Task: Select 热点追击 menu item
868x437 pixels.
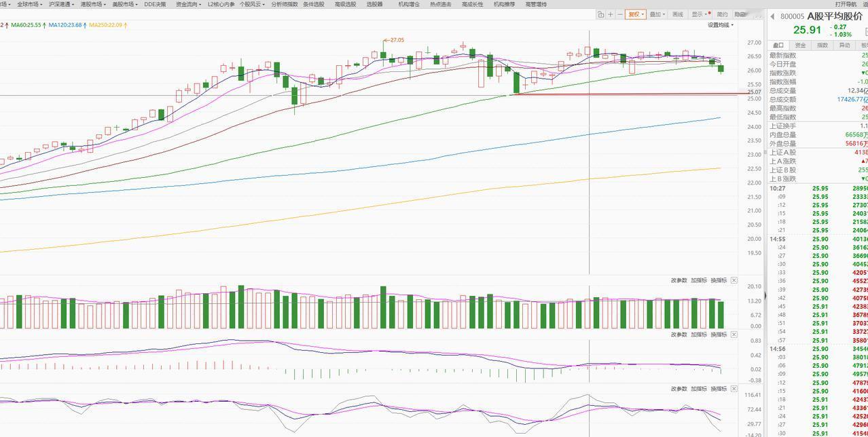Action: 441,4
